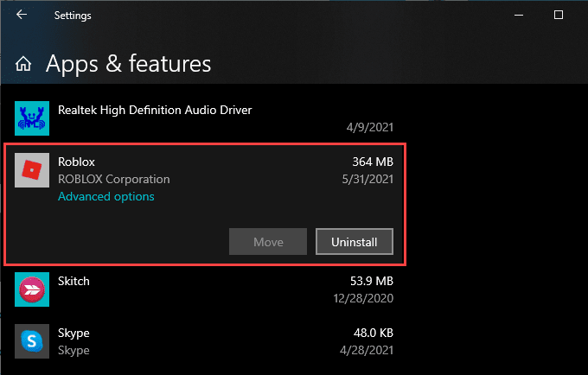
Task: Click the Settings window title text
Action: pyautogui.click(x=73, y=15)
